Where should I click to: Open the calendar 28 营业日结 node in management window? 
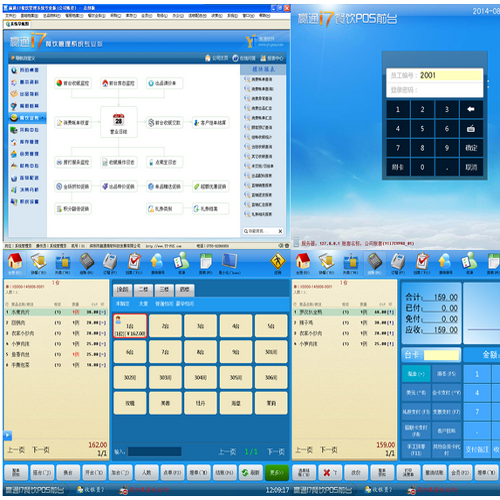pos(119,122)
